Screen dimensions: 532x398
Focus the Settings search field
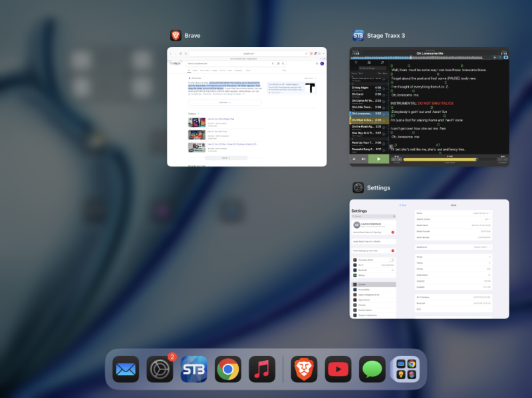click(x=373, y=217)
